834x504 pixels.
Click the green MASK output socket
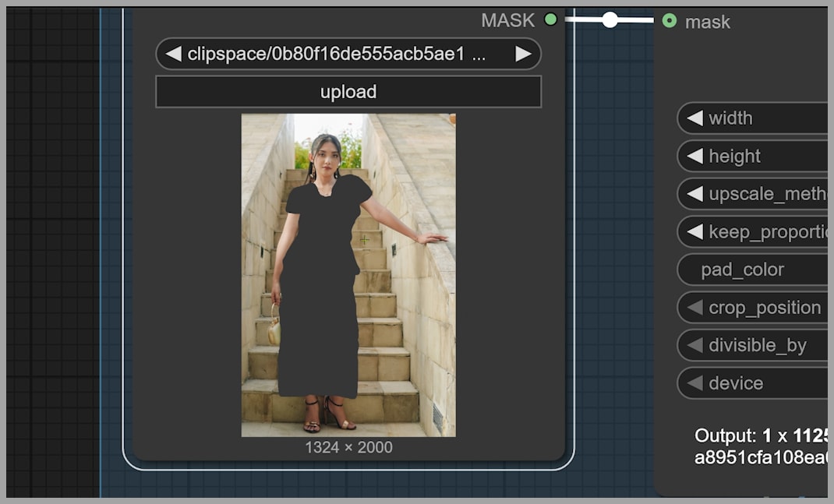pyautogui.click(x=550, y=19)
